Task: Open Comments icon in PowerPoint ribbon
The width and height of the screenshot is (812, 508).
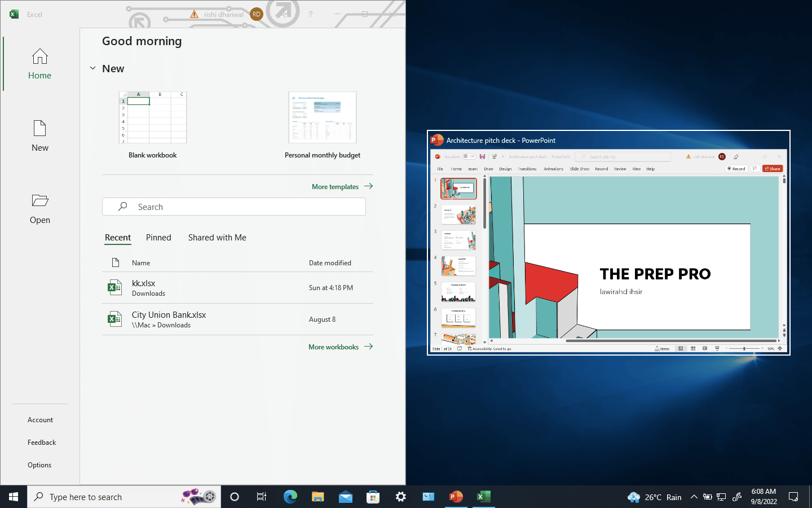Action: point(754,169)
